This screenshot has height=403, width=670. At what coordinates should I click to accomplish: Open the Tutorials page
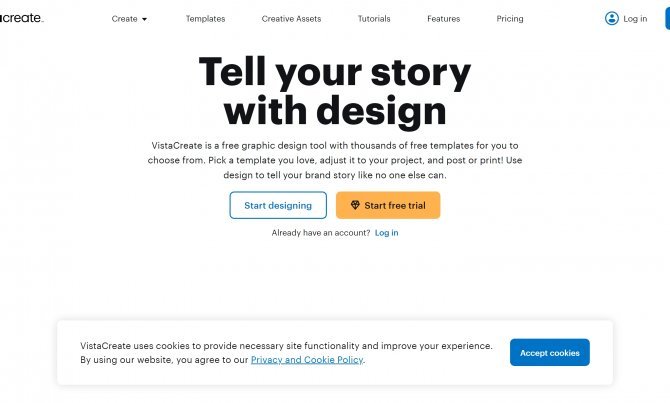click(x=374, y=19)
